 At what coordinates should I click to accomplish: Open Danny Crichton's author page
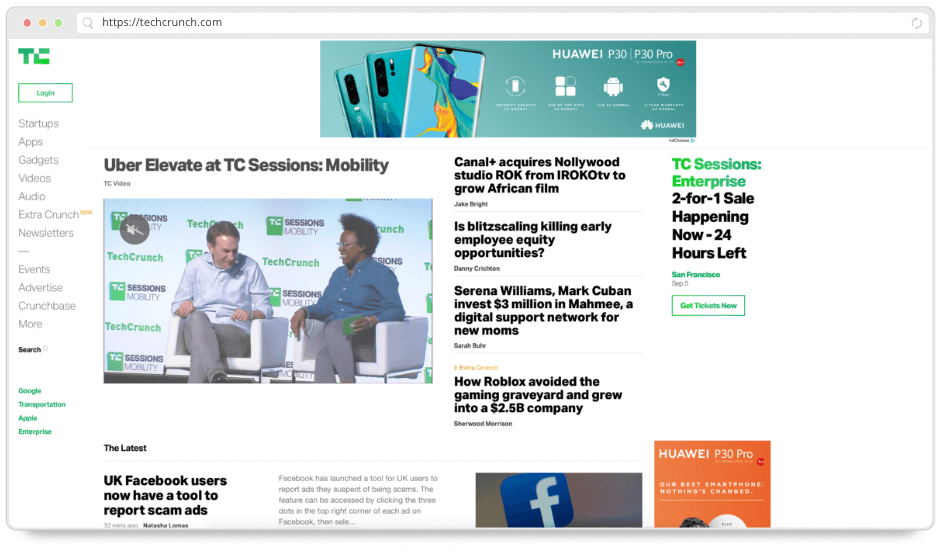[477, 268]
